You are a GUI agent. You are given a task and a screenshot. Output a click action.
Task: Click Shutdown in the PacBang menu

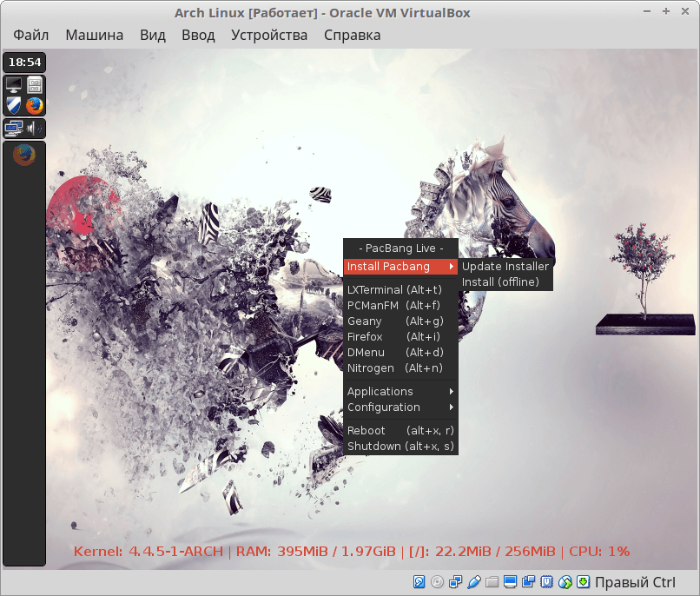(x=400, y=447)
